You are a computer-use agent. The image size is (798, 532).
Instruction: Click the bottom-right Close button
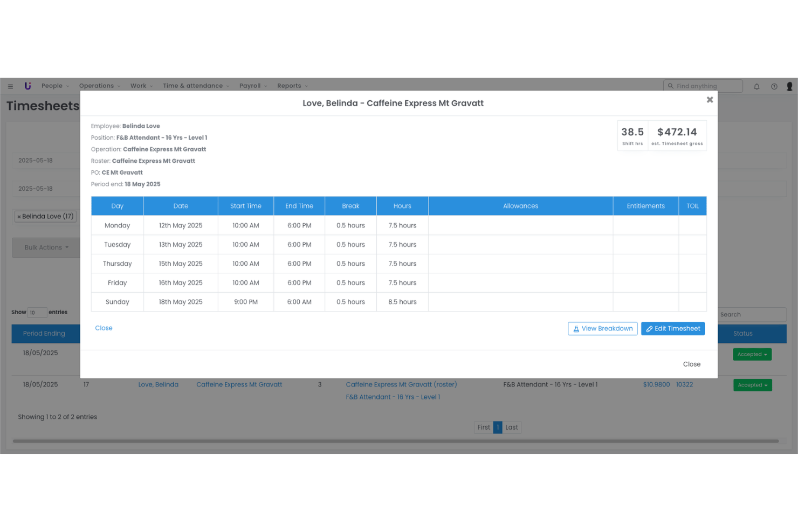tap(692, 364)
